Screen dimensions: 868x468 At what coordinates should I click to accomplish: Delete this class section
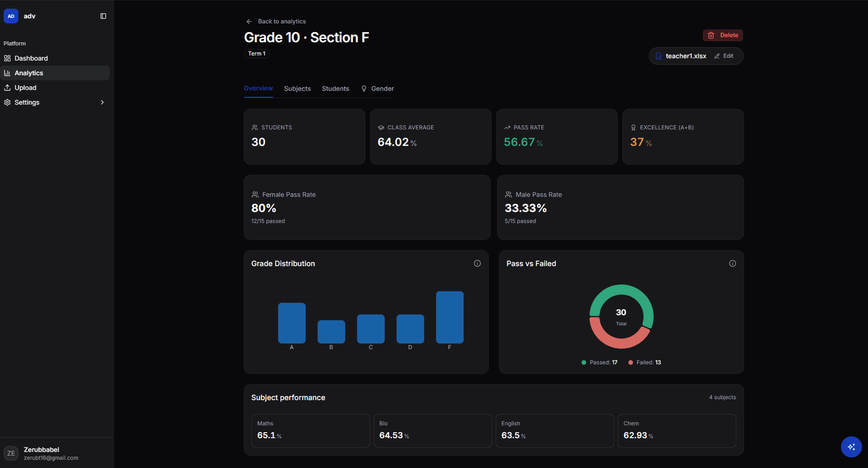(723, 35)
